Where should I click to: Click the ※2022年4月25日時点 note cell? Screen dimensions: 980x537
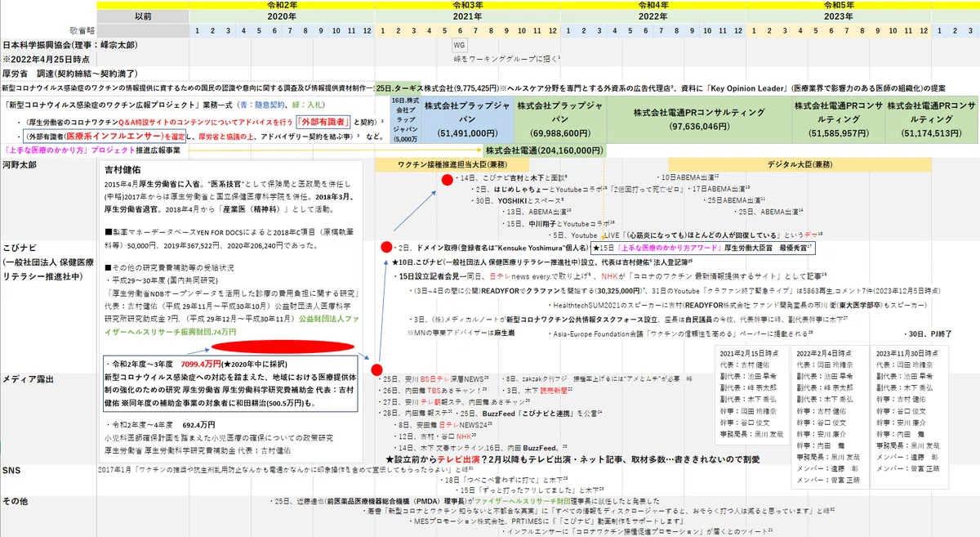pos(47,59)
